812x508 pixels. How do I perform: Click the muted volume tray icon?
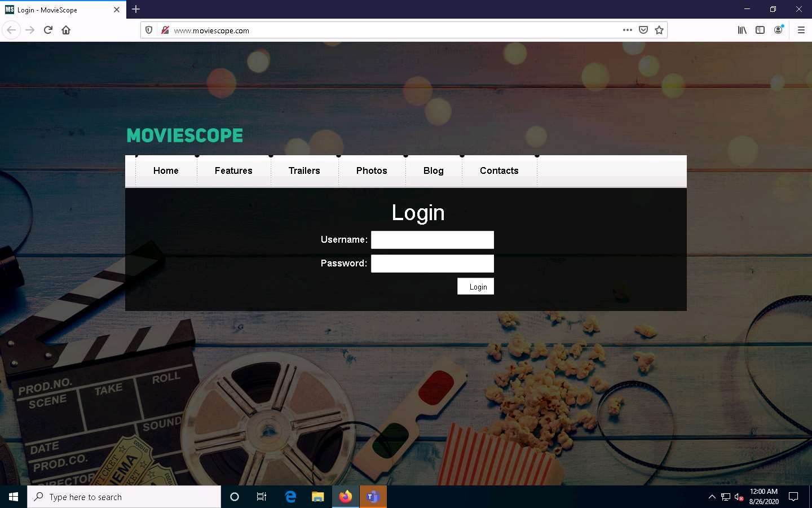pos(739,497)
